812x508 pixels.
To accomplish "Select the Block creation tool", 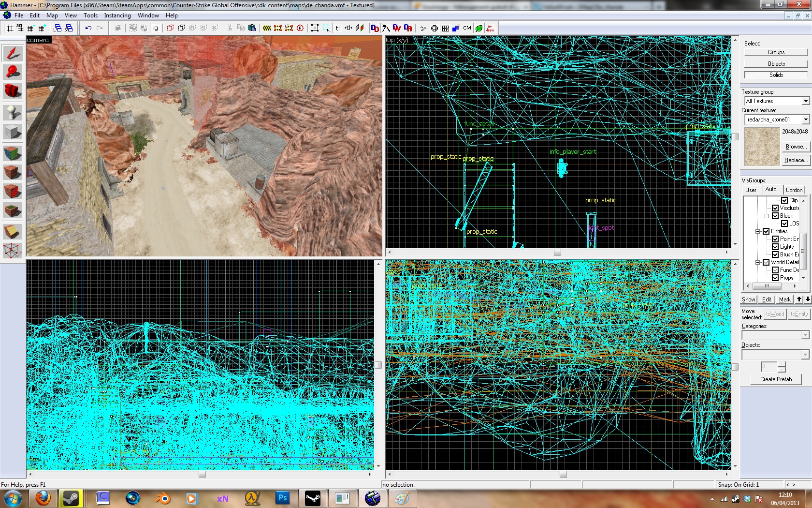I will [13, 132].
